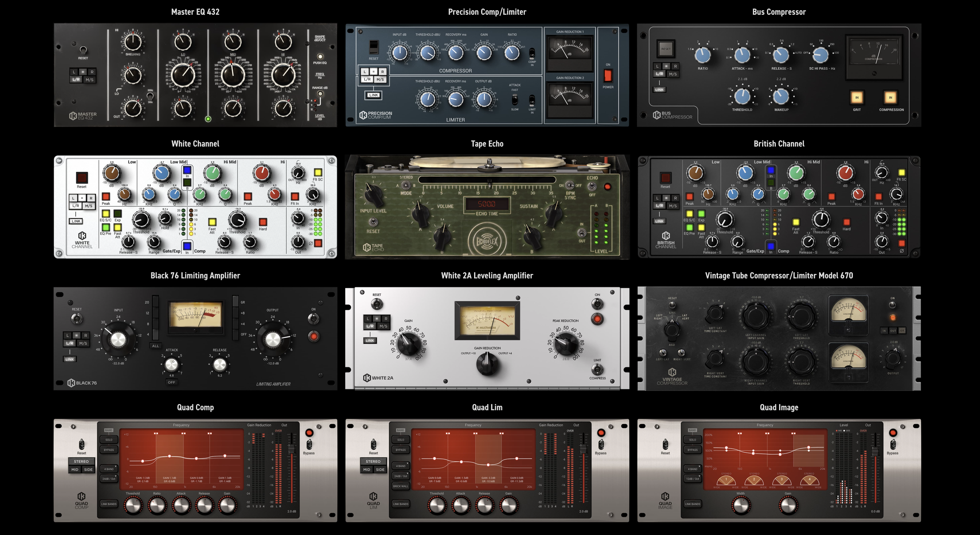Screen dimensions: 980x535
Task: Click the Black 76 INPUT knob
Action: pyautogui.click(x=118, y=339)
